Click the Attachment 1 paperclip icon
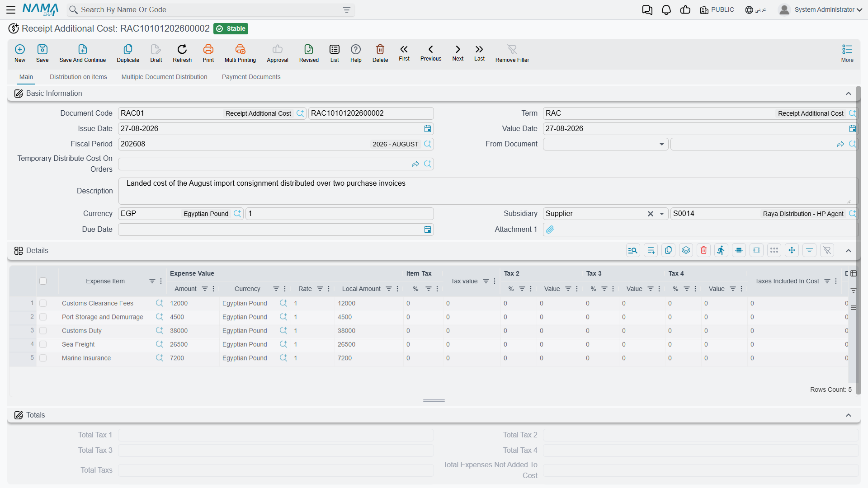 pyautogui.click(x=550, y=230)
